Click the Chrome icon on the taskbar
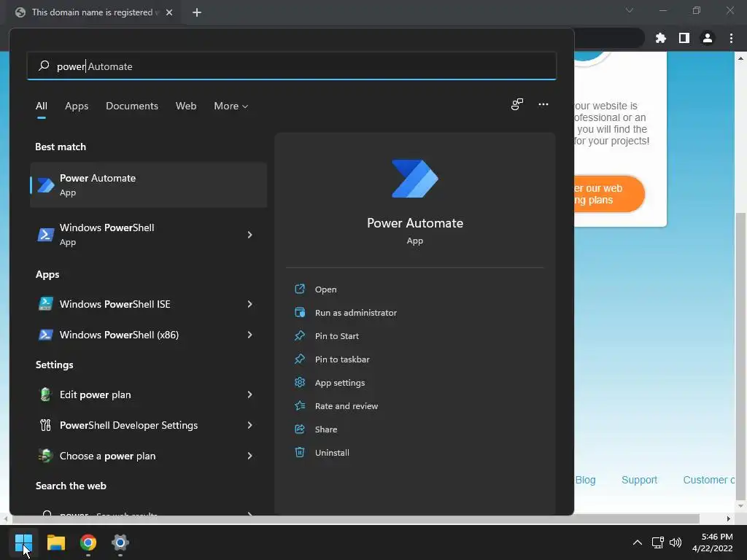Viewport: 747px width, 560px height. [x=88, y=542]
